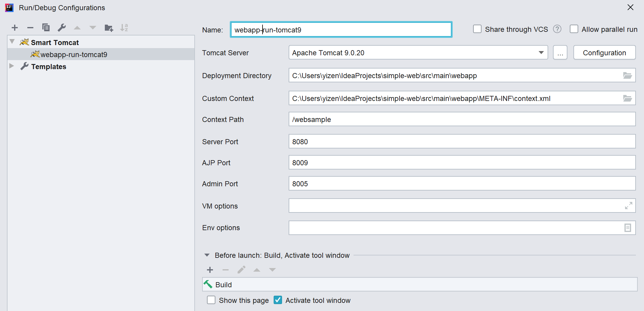Viewport: 644px width, 311px height.
Task: Click the Admin Port field 8005
Action: [x=462, y=184]
